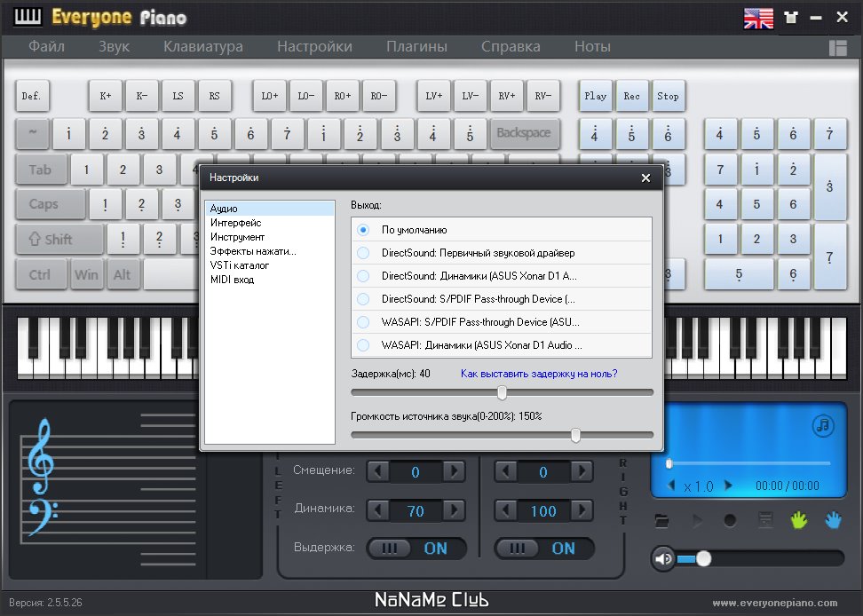Increase left Смещение with the right arrow
The height and width of the screenshot is (616, 863).
click(454, 471)
